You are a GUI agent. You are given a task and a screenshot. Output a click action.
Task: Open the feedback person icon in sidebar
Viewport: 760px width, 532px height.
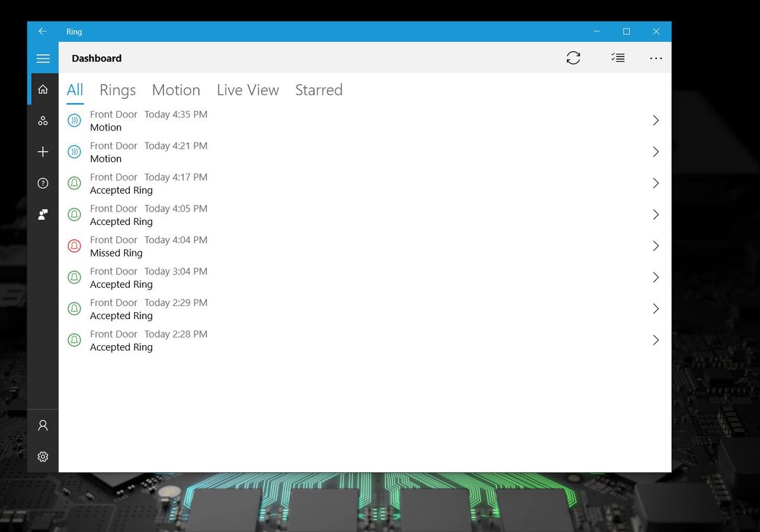[x=43, y=215]
